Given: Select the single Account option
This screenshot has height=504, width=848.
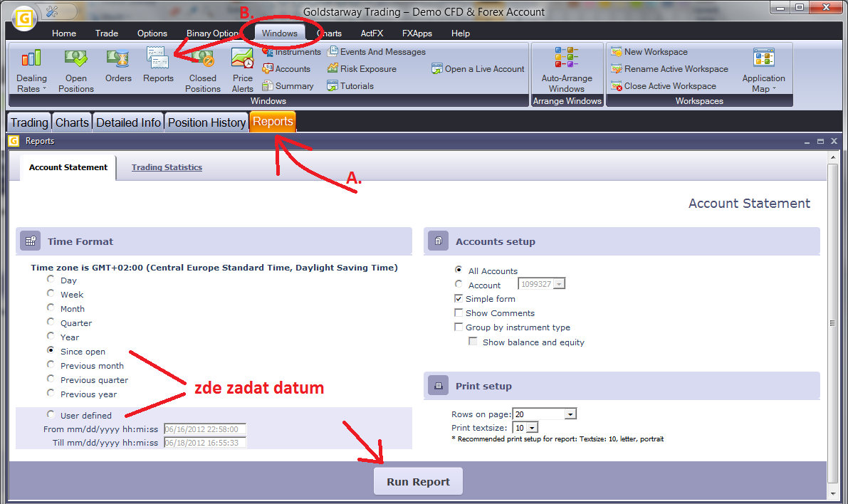Looking at the screenshot, I should (459, 284).
